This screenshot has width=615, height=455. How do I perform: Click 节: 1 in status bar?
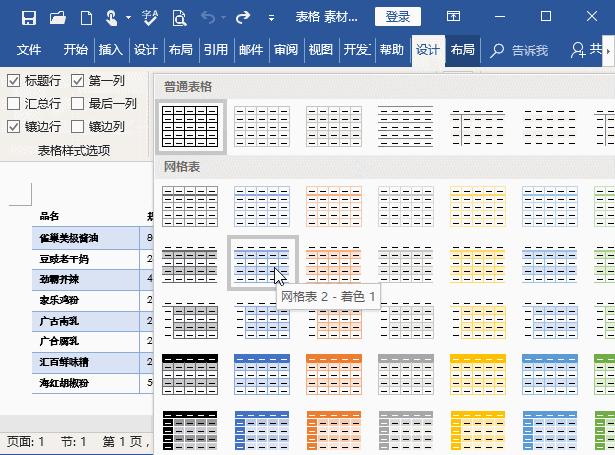(73, 442)
